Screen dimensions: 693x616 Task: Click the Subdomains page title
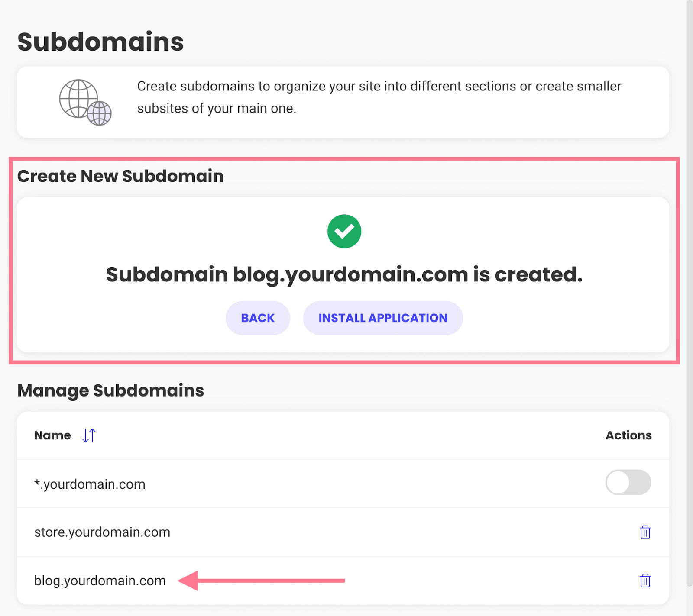point(100,42)
